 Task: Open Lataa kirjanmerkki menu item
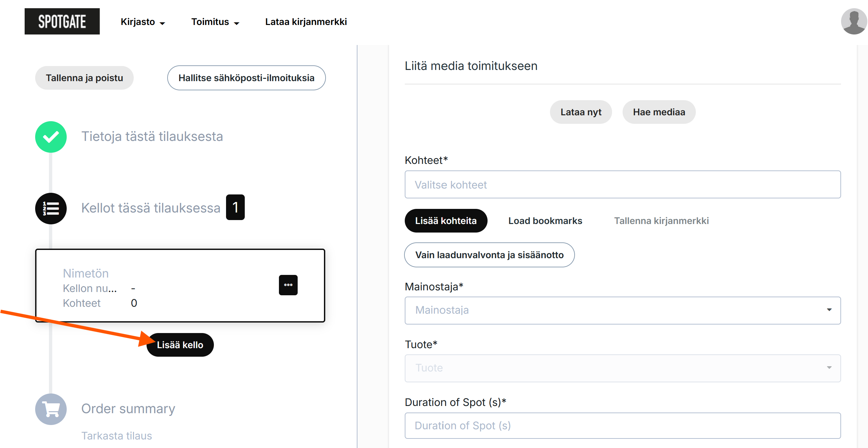click(x=306, y=22)
